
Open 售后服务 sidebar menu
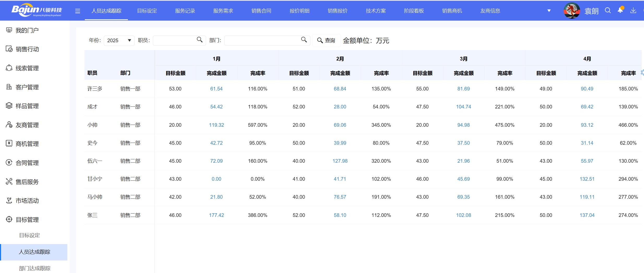[x=27, y=182]
